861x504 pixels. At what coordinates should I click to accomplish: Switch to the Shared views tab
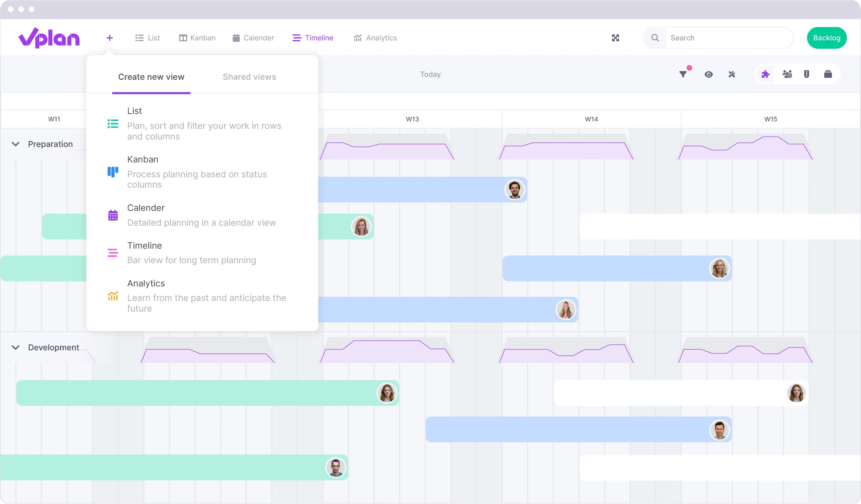coord(249,77)
